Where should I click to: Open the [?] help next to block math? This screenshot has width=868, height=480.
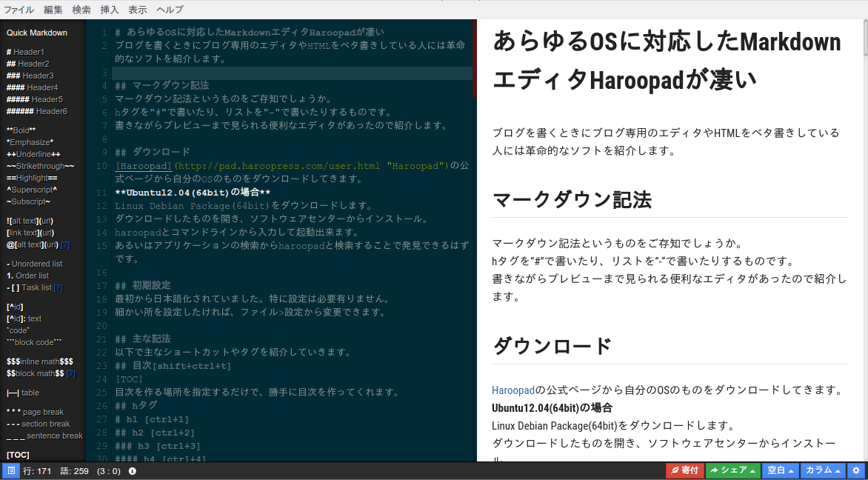pyautogui.click(x=71, y=373)
